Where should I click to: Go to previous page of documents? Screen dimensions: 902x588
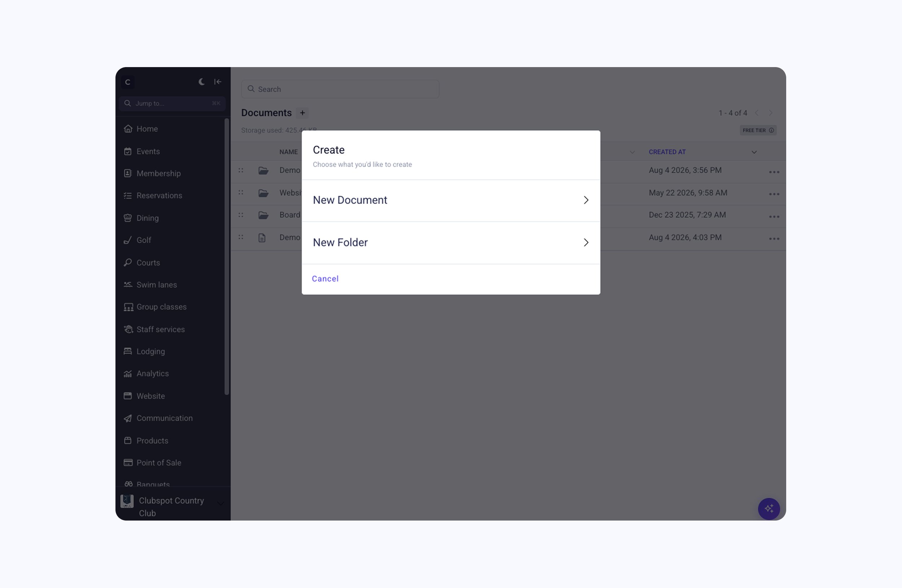pos(757,113)
